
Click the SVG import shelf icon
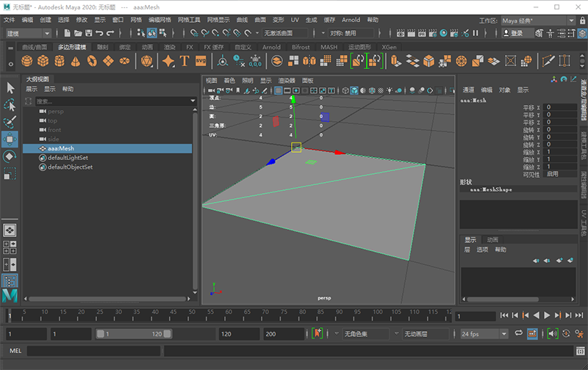click(201, 62)
